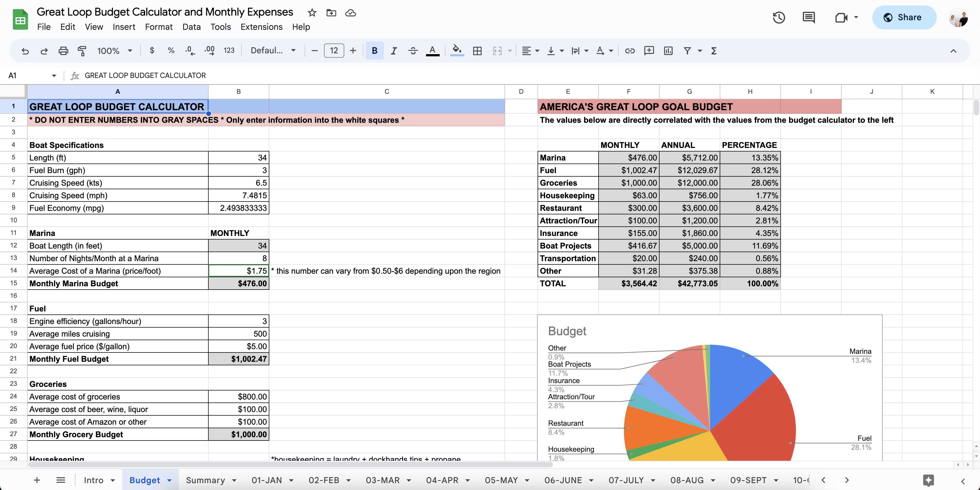Open Google Sheets home icon
This screenshot has width=980, height=490.
[x=20, y=19]
